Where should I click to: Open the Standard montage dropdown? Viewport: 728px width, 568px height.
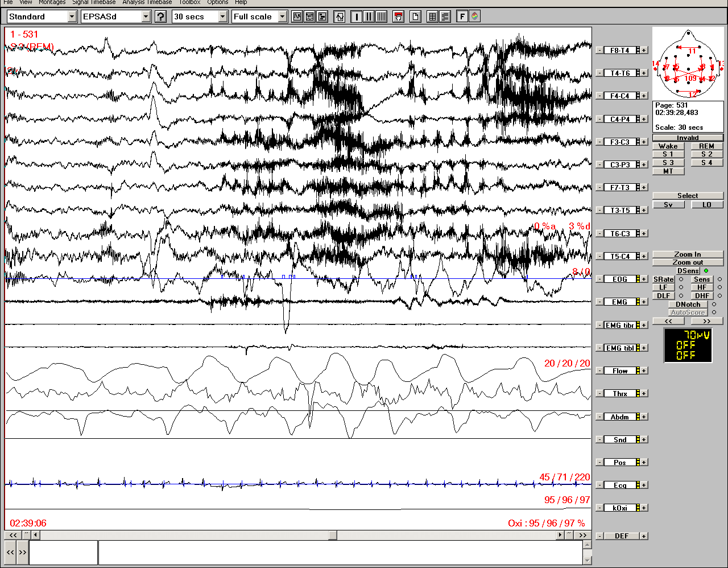pyautogui.click(x=72, y=17)
